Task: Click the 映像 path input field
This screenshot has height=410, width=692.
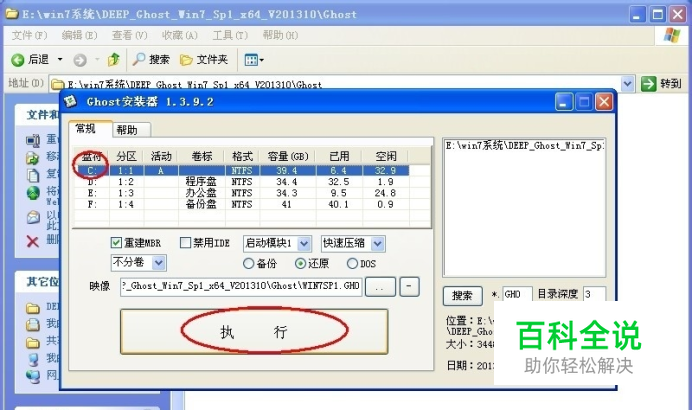Action: 241,286
